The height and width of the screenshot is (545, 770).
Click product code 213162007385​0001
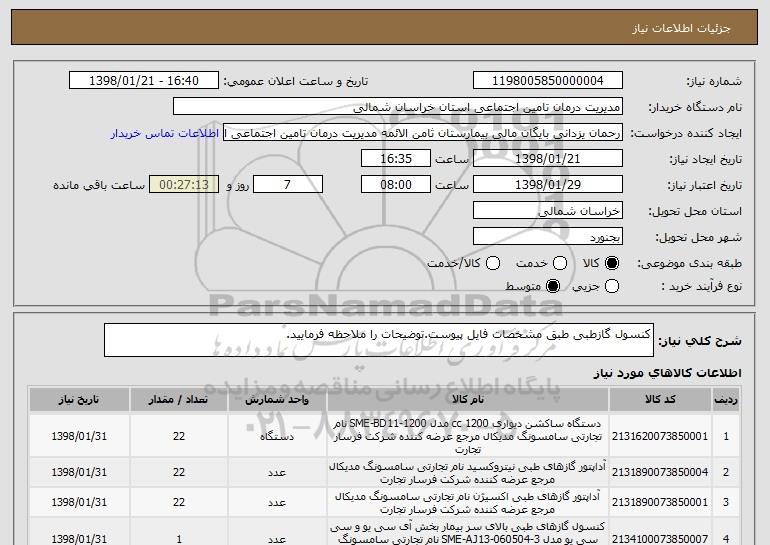[x=660, y=436]
